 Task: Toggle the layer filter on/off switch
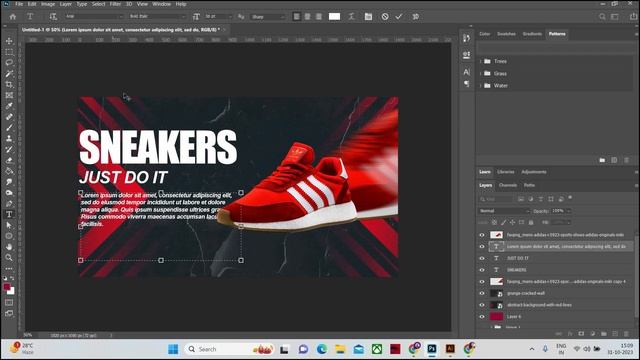click(570, 198)
